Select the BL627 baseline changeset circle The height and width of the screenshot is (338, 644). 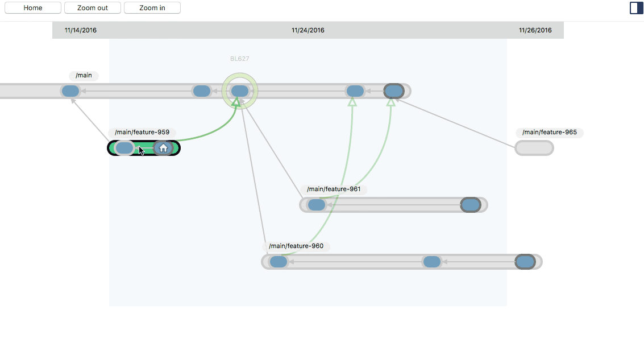click(239, 90)
